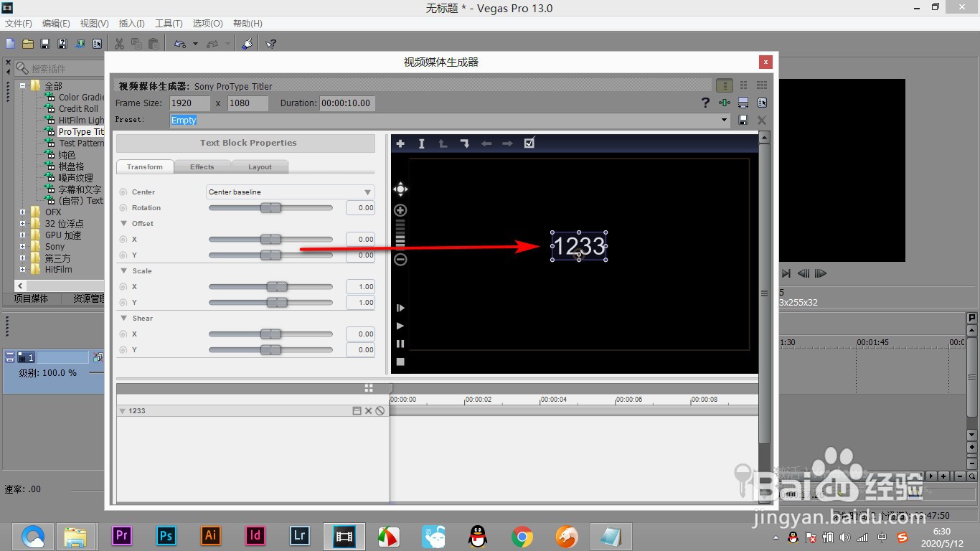The height and width of the screenshot is (551, 980).
Task: Play the title animation preview
Action: (400, 326)
